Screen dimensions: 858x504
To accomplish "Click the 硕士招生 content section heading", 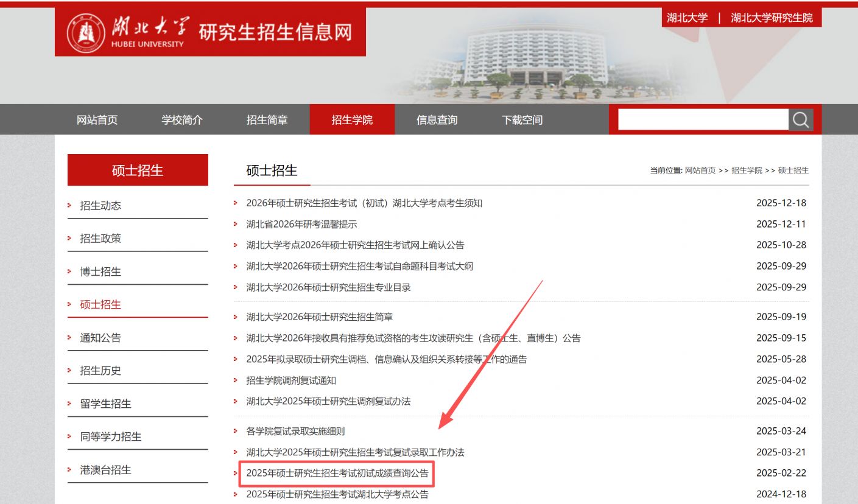I will tap(272, 170).
